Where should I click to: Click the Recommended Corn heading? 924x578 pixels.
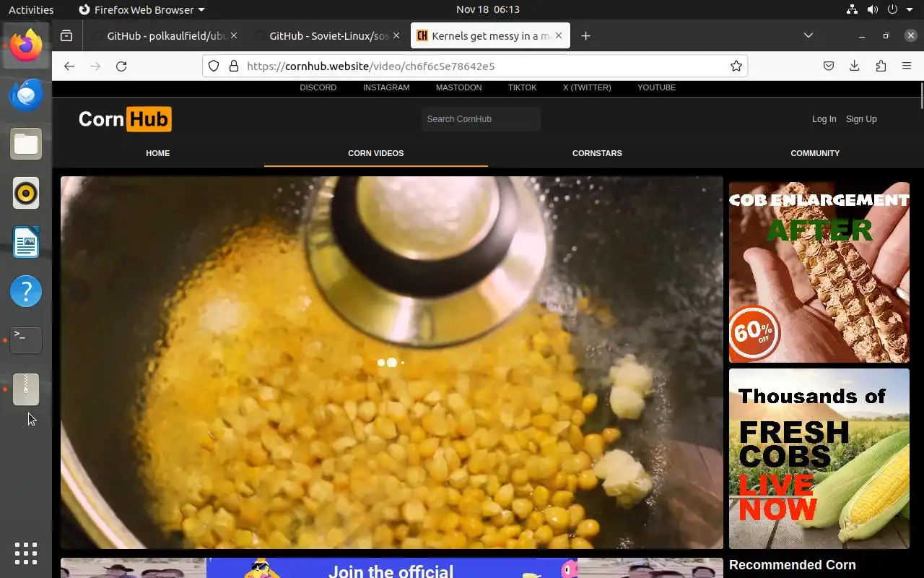coord(792,565)
